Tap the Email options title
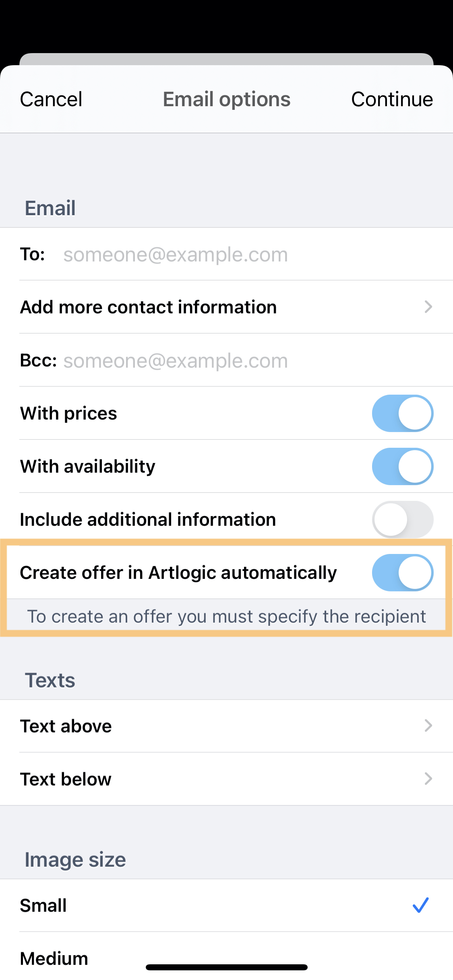This screenshot has height=980, width=453. [x=227, y=99]
